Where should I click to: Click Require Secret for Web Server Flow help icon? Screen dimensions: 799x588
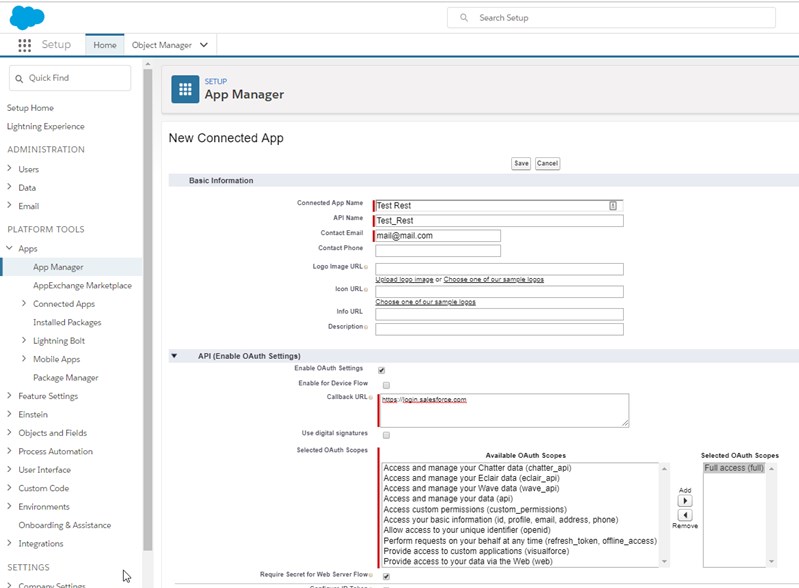point(370,575)
